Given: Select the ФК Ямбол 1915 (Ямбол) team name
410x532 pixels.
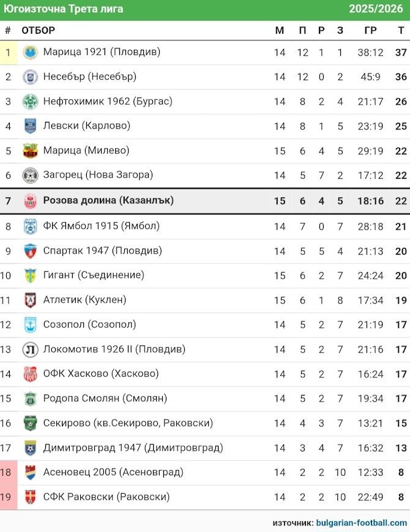Looking at the screenshot, I should 101,226.
